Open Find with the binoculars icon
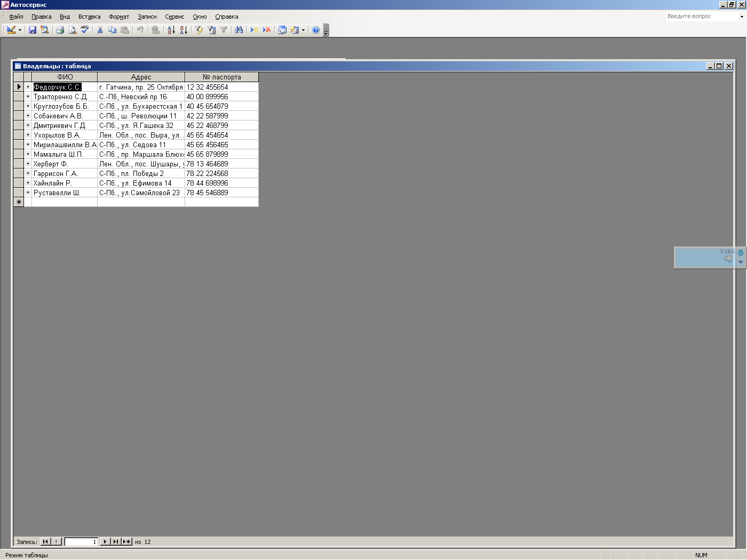Screen dimensions: 747x560 click(239, 30)
